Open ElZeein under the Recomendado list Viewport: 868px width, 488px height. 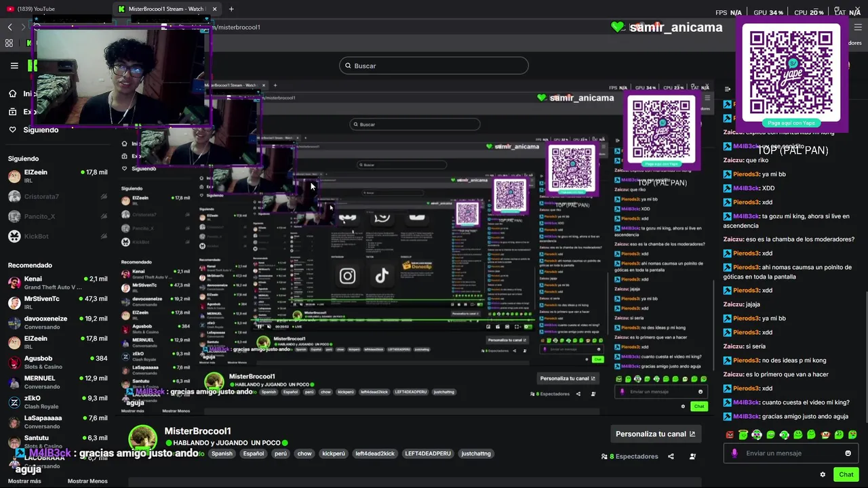(58, 342)
